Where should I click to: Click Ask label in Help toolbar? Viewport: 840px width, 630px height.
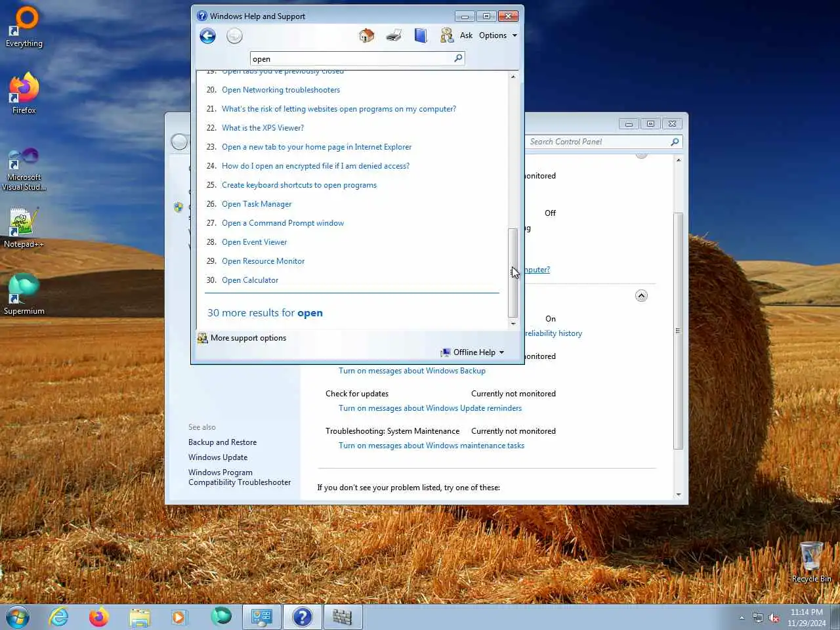[x=466, y=35]
